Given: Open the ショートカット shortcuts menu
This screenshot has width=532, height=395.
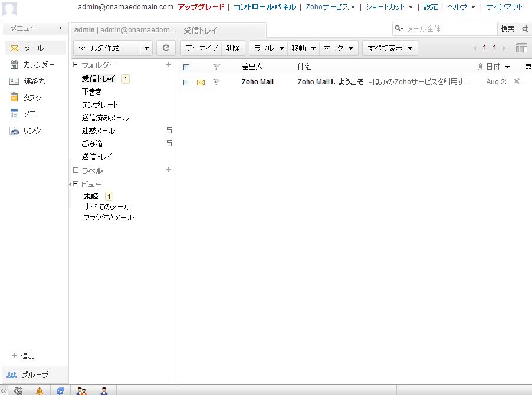Looking at the screenshot, I should [389, 7].
